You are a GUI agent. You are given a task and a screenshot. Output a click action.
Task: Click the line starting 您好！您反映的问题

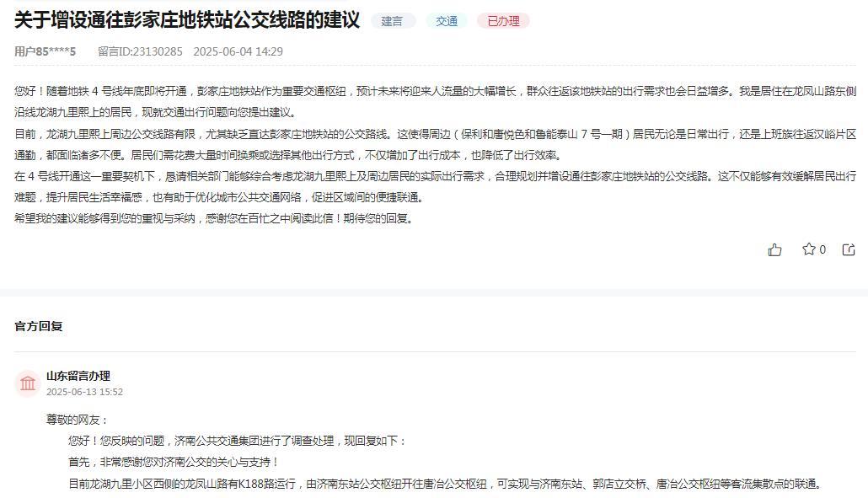238,441
